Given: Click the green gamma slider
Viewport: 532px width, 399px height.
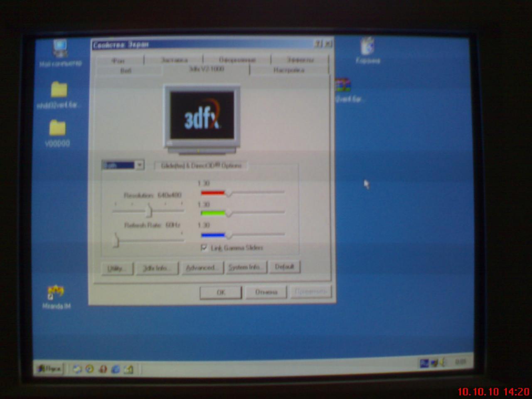Looking at the screenshot, I should [242, 213].
